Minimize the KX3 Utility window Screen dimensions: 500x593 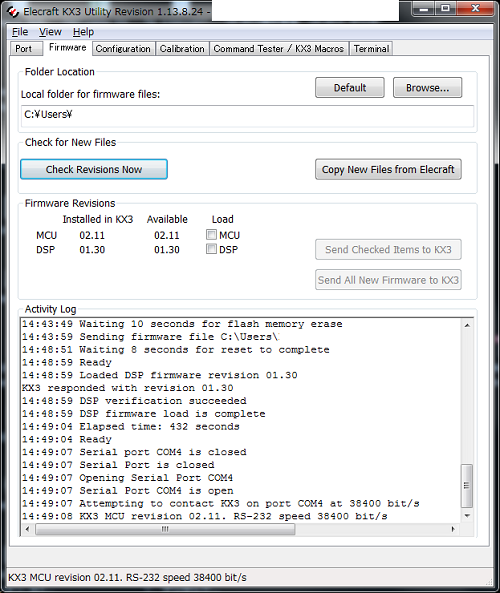[x=424, y=8]
